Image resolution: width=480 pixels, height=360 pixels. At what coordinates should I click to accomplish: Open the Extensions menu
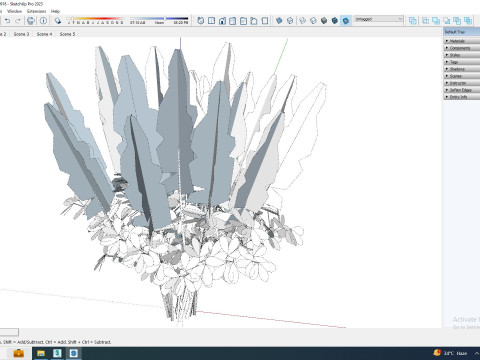pos(37,11)
